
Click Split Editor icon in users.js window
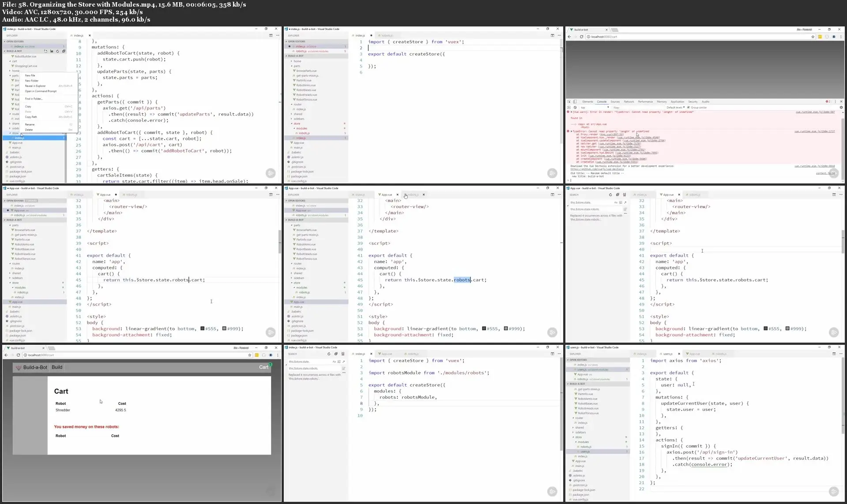(834, 354)
